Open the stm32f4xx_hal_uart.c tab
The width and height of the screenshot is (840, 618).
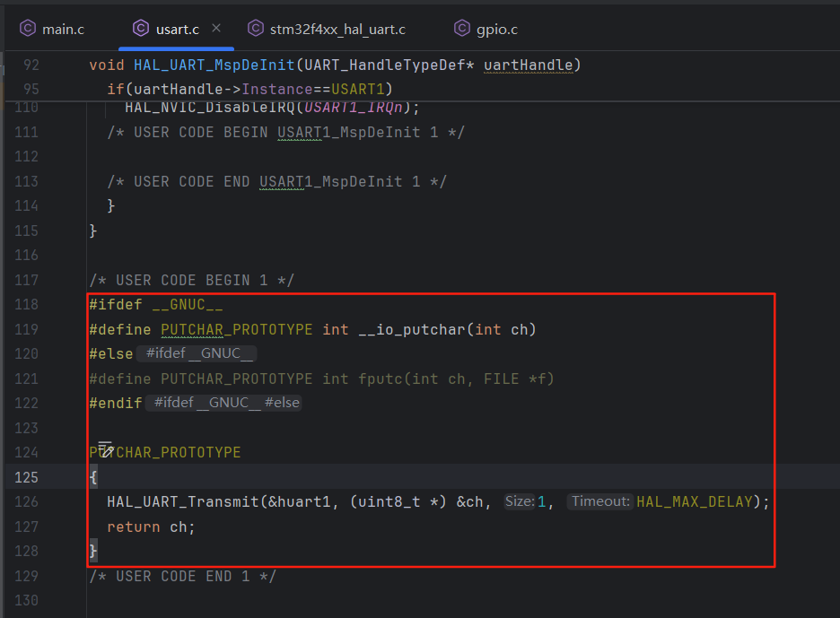click(x=327, y=29)
